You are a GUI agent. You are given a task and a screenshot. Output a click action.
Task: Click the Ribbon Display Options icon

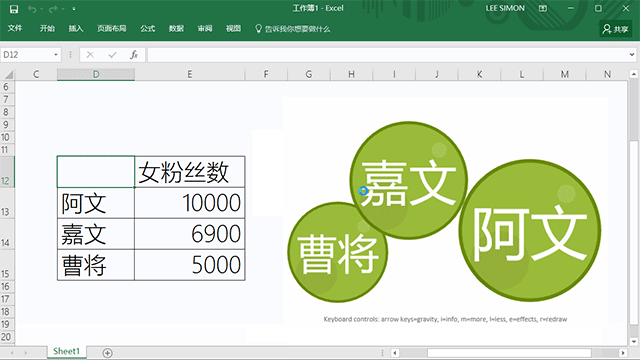pyautogui.click(x=543, y=9)
